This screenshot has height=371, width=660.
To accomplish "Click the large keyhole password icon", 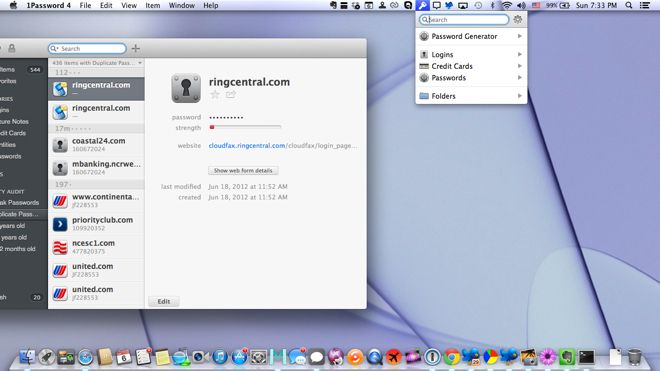I will point(186,88).
